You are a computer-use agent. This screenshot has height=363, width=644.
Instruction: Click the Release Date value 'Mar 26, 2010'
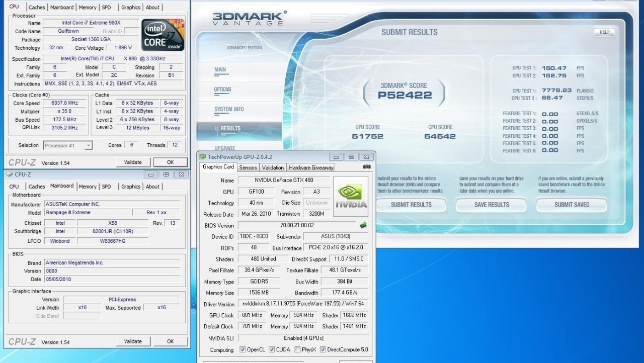257,214
